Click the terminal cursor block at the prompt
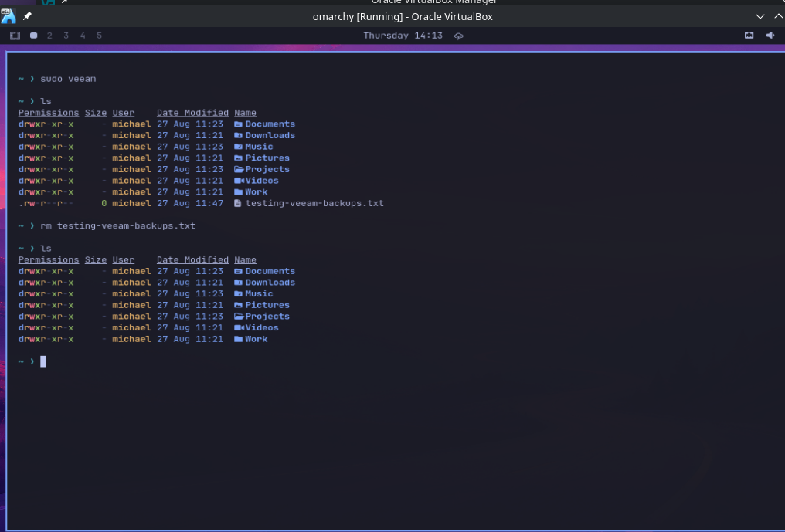The height and width of the screenshot is (532, 785). [x=43, y=361]
